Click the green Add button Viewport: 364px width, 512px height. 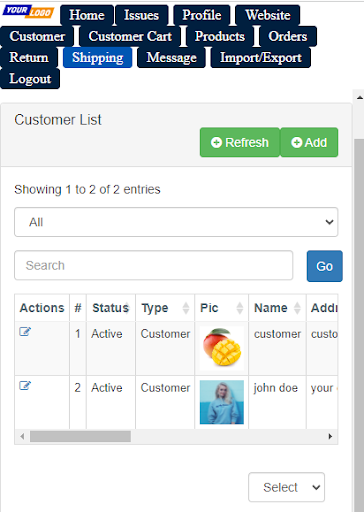click(309, 142)
